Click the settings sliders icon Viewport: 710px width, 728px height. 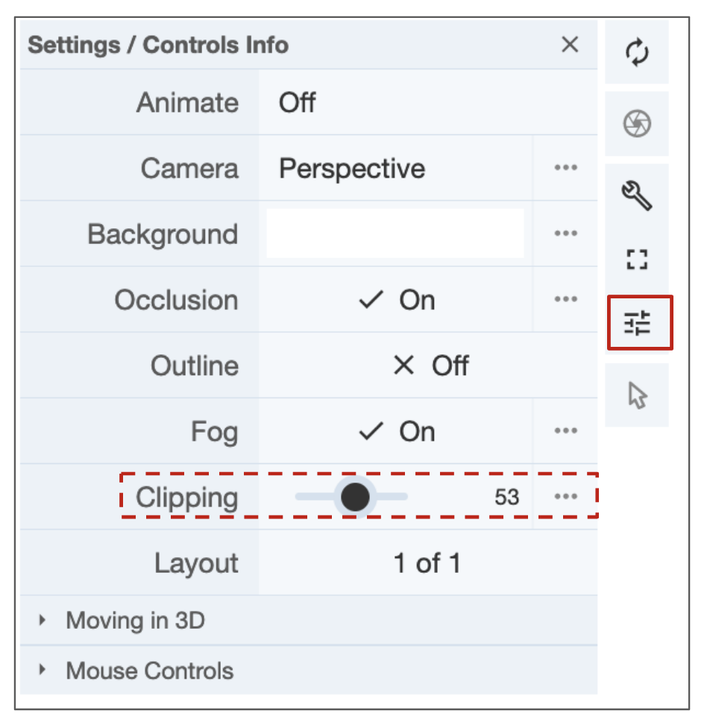[x=638, y=323]
